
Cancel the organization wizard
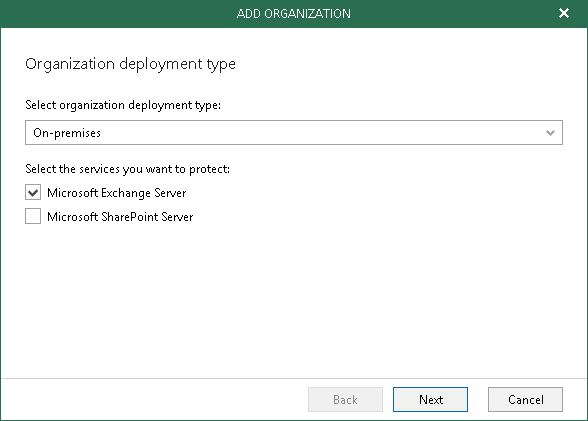(525, 400)
